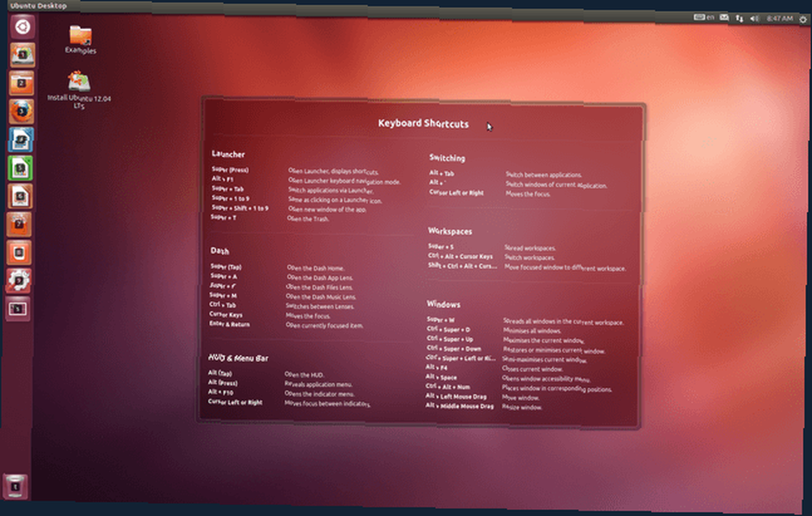Viewport: 812px width, 516px height.
Task: Click 'Reveals application menu.' description
Action: point(319,384)
